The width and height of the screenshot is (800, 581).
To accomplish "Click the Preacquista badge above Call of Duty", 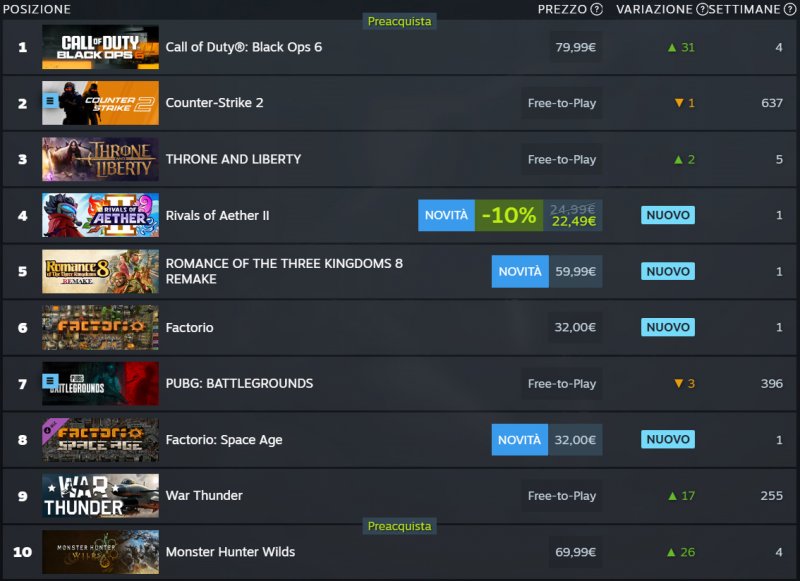I will [x=399, y=20].
